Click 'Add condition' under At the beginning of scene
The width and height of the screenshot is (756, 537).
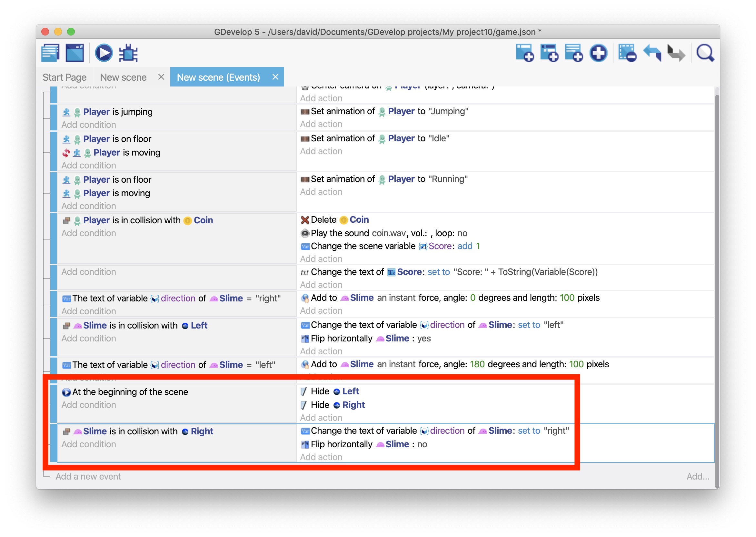click(x=89, y=405)
